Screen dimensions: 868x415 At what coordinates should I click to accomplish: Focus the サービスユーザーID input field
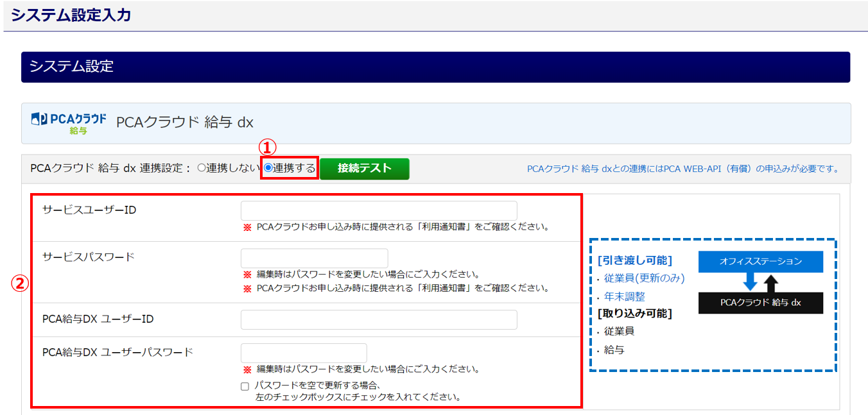pyautogui.click(x=379, y=210)
